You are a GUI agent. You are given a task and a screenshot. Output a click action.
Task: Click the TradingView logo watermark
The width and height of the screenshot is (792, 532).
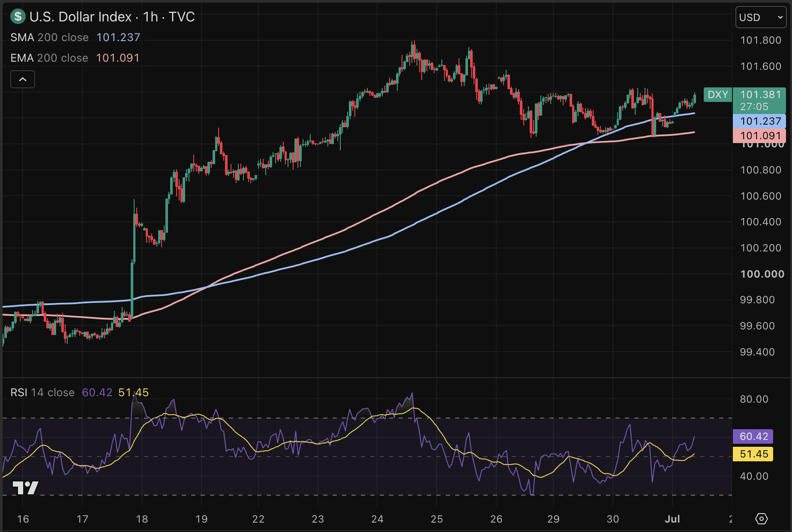click(x=25, y=487)
